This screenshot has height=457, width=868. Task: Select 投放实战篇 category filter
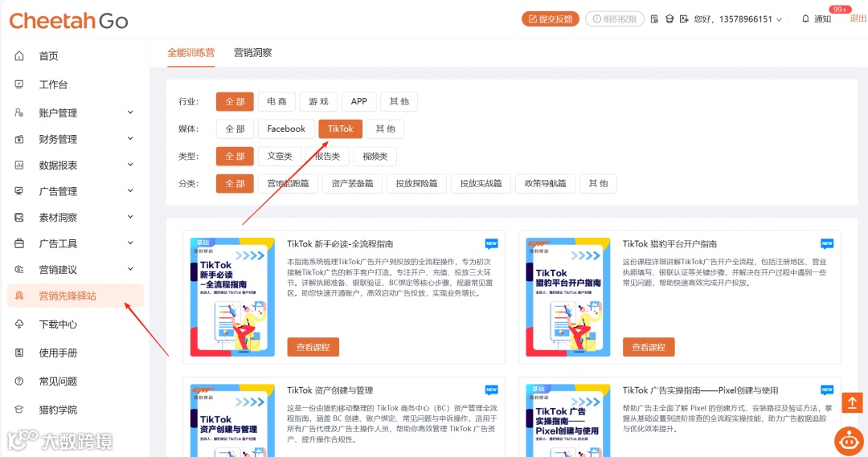click(x=481, y=184)
